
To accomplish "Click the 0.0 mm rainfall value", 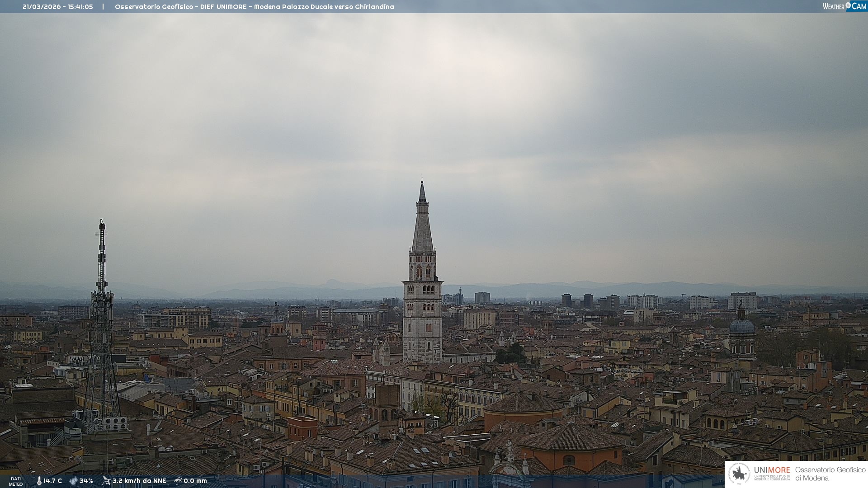I will pos(195,481).
